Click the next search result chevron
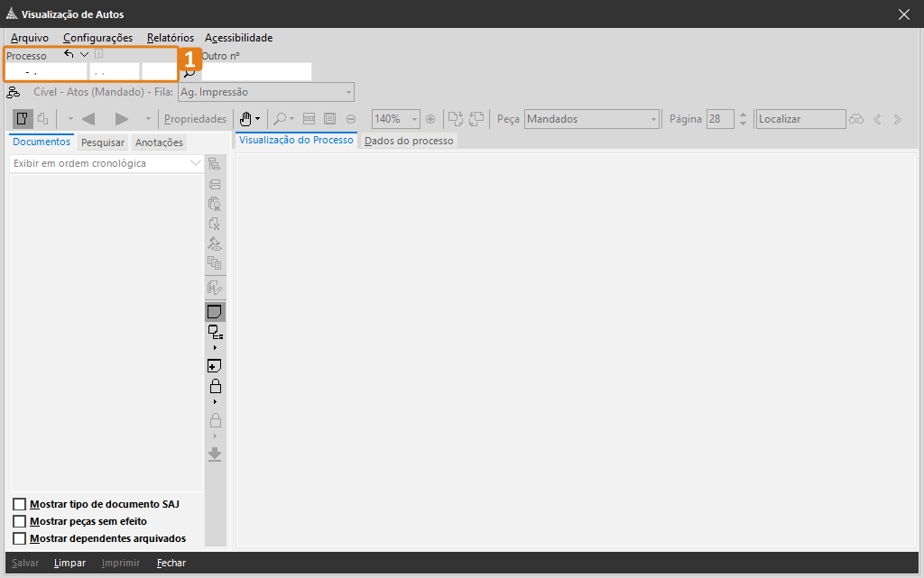Screen dimensions: 924x578 [x=898, y=120]
